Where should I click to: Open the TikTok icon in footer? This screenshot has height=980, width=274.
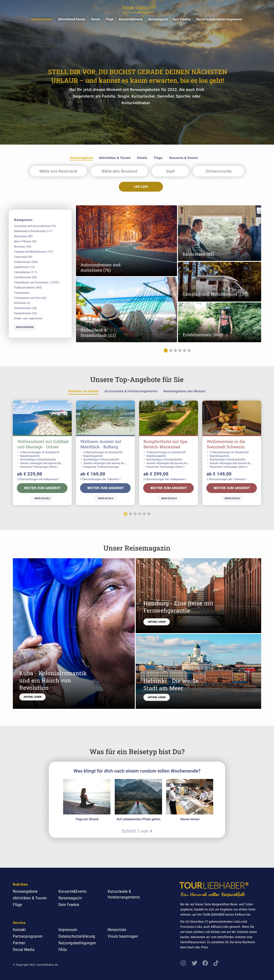(x=216, y=963)
